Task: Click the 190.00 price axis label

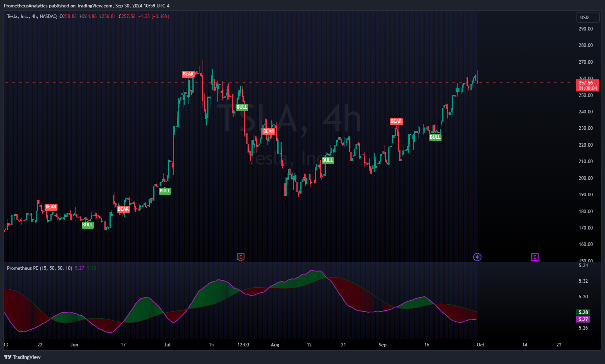Action: [585, 195]
